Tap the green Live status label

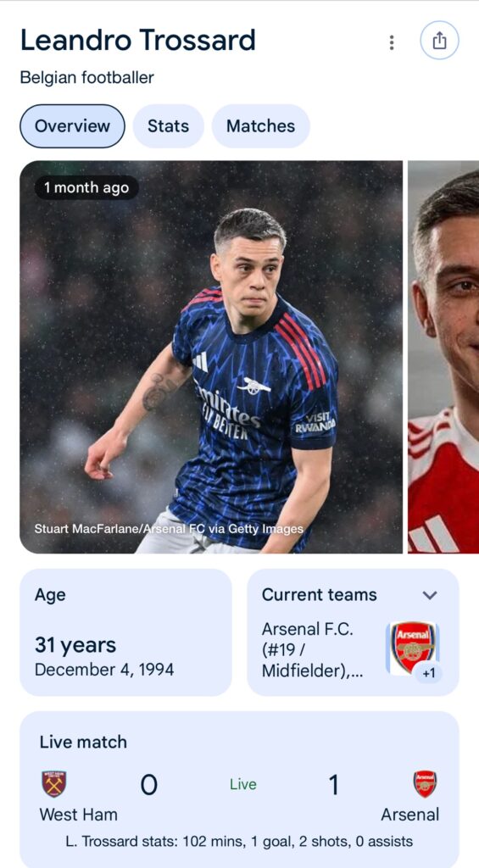243,784
